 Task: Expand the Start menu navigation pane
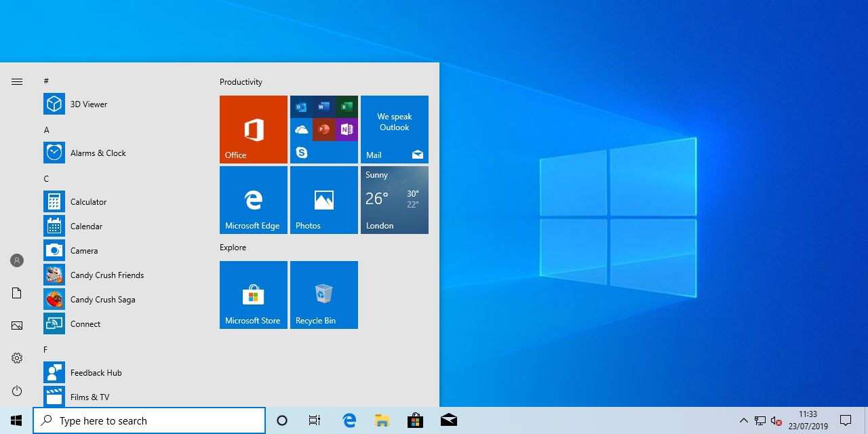(16, 81)
